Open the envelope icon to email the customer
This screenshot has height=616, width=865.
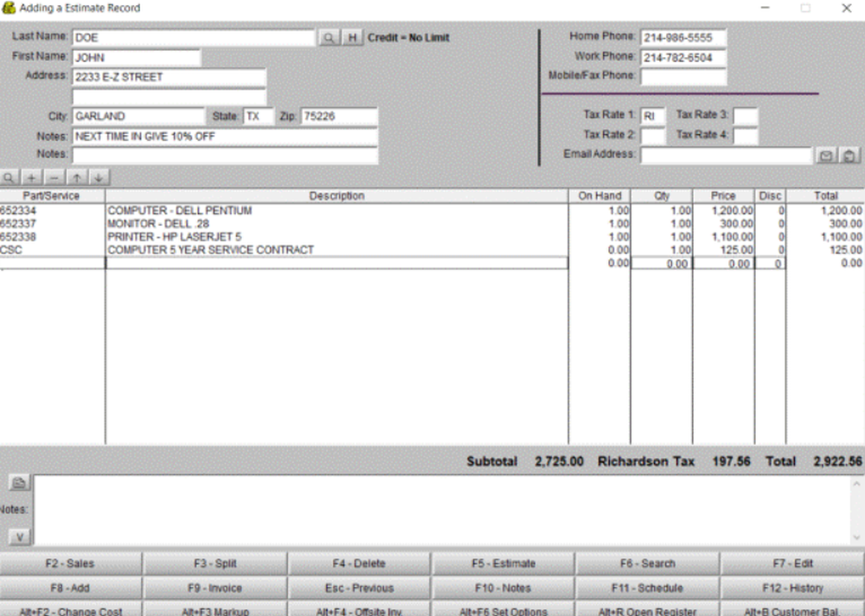click(826, 156)
